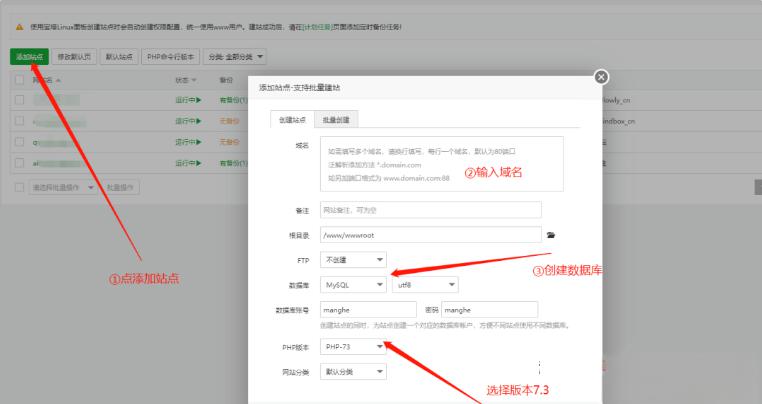The width and height of the screenshot is (762, 404).
Task: Click the 默认站点 button
Action: pos(119,57)
